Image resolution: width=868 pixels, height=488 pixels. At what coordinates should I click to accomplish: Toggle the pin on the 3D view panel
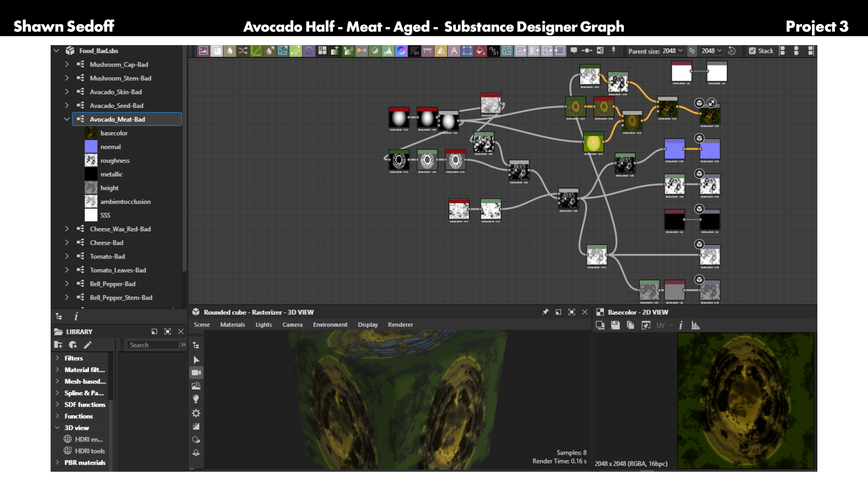(545, 312)
